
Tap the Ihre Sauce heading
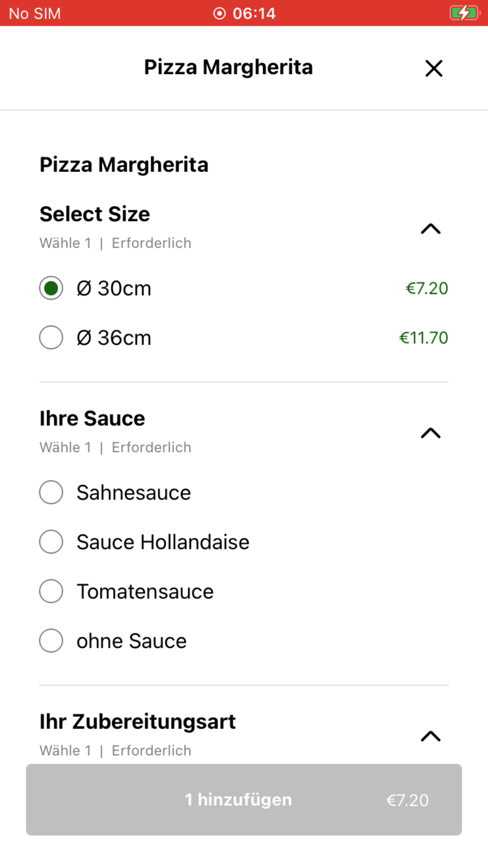(92, 418)
